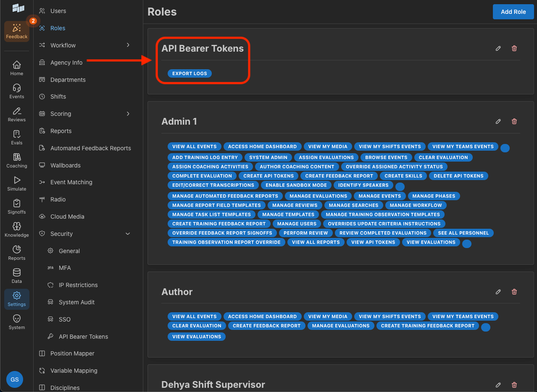The width and height of the screenshot is (537, 392).
Task: Edit the Admin 1 role with the pencil icon
Action: (498, 121)
